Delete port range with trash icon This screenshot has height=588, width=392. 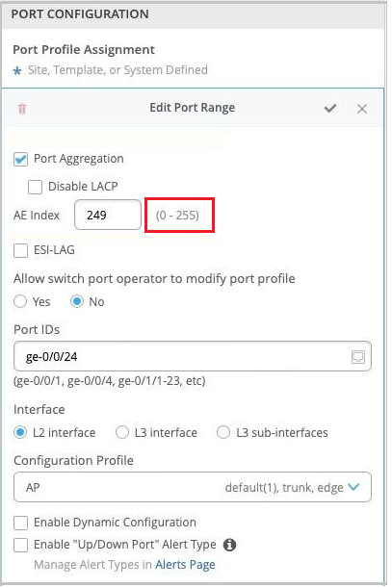click(x=22, y=109)
